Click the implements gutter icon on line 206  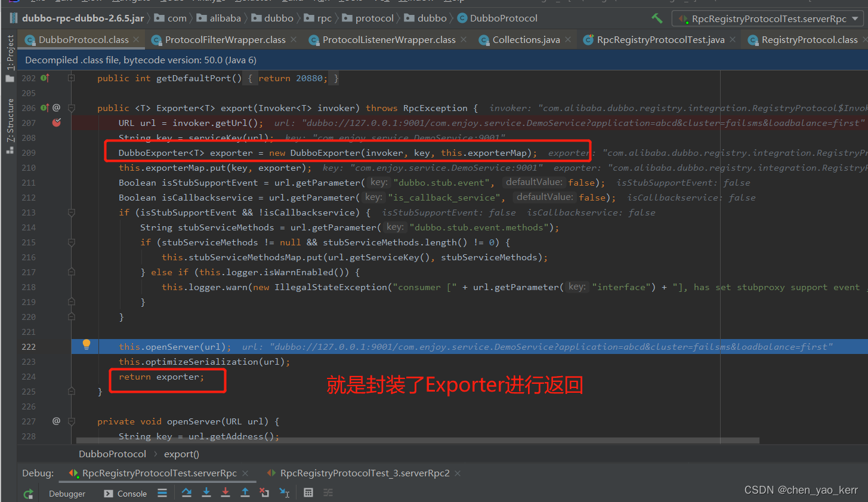(x=45, y=108)
